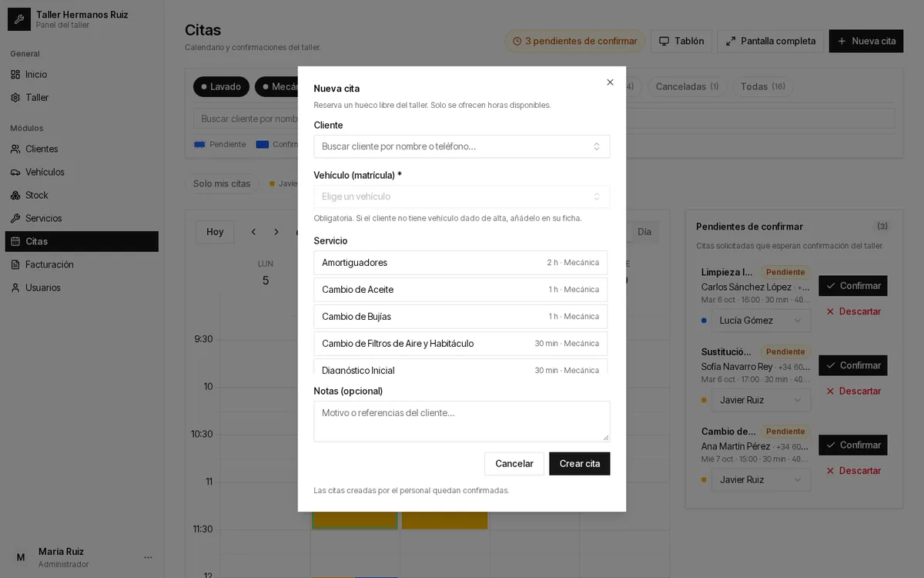Image resolution: width=924 pixels, height=578 pixels.
Task: Click the Nueva cita button
Action: pyautogui.click(x=866, y=41)
